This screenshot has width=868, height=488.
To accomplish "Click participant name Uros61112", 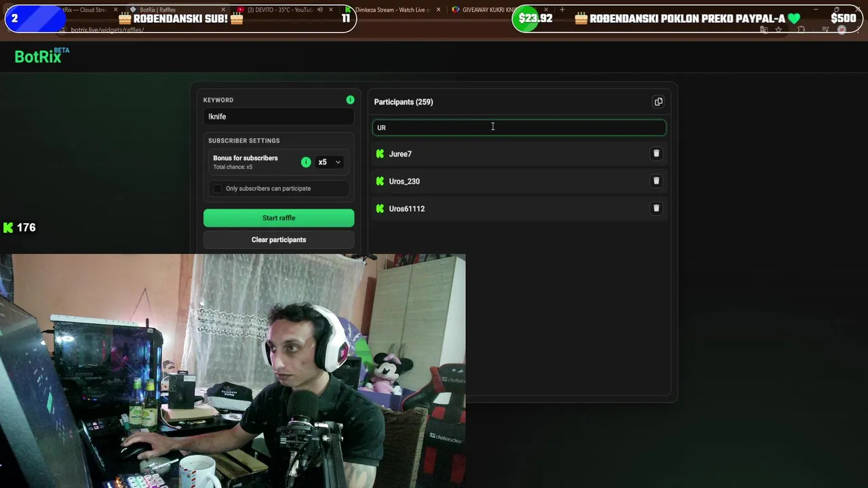I will pyautogui.click(x=407, y=208).
